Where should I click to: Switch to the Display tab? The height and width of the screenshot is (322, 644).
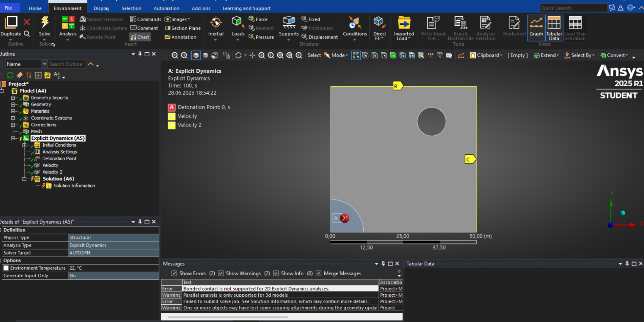[101, 8]
